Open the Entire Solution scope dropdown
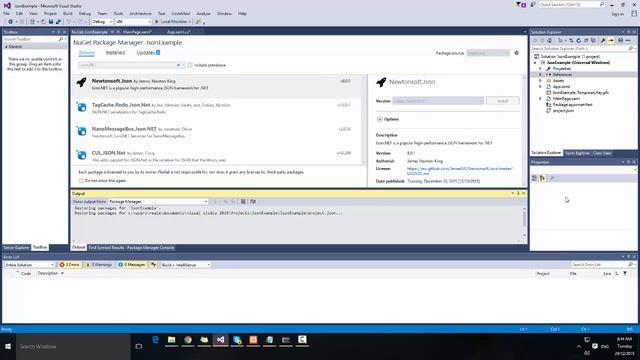This screenshot has height=360, width=640. (29, 265)
